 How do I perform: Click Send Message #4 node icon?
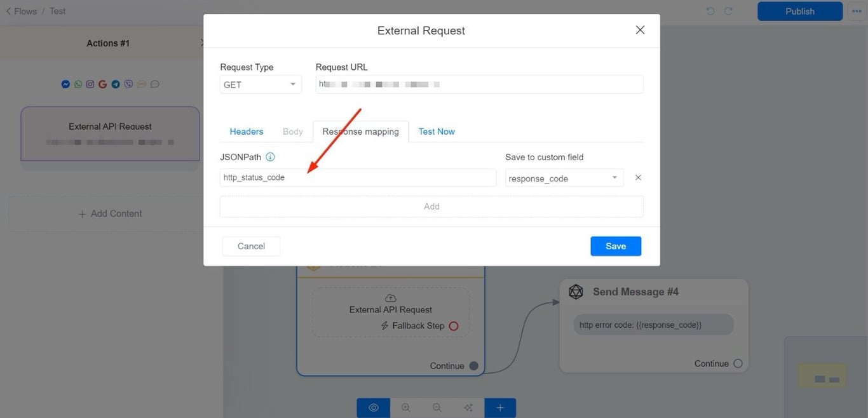pos(576,292)
